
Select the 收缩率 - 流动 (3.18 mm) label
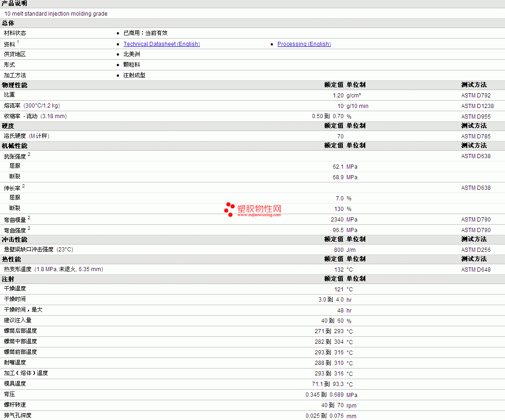[x=35, y=116]
